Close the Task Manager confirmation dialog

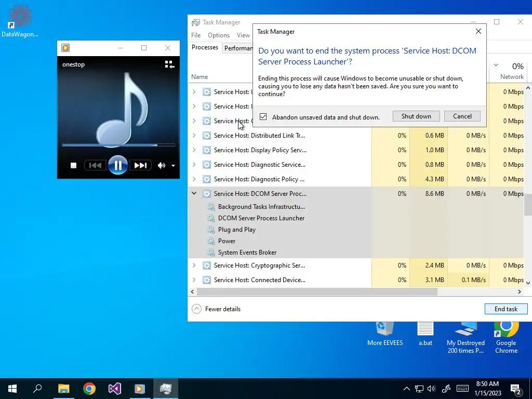point(478,31)
